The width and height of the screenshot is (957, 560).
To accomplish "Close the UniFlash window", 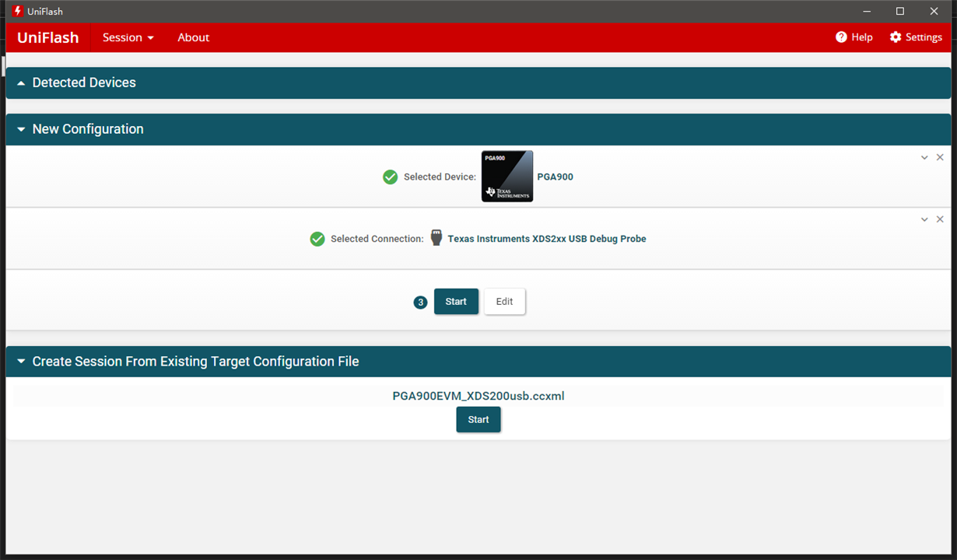I will click(x=934, y=11).
